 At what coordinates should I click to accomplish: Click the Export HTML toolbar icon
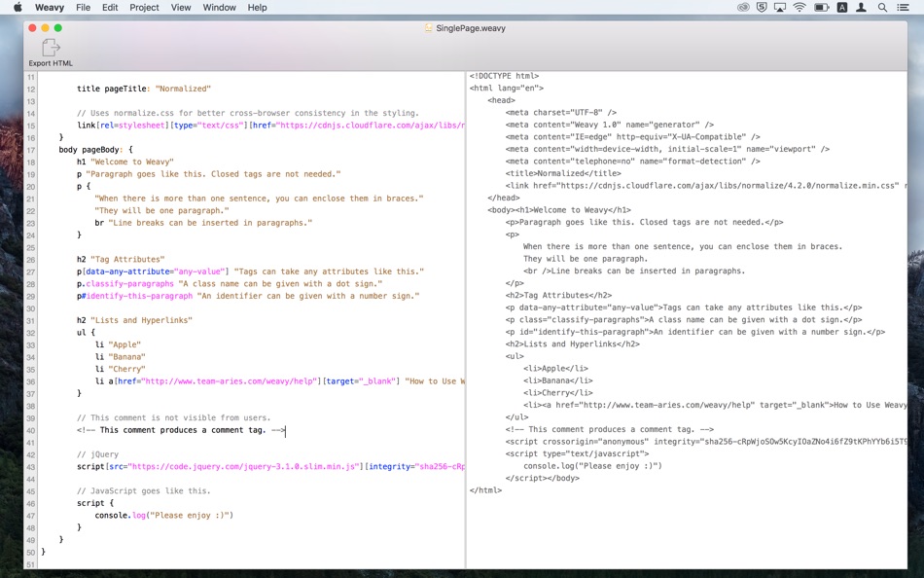(51, 49)
